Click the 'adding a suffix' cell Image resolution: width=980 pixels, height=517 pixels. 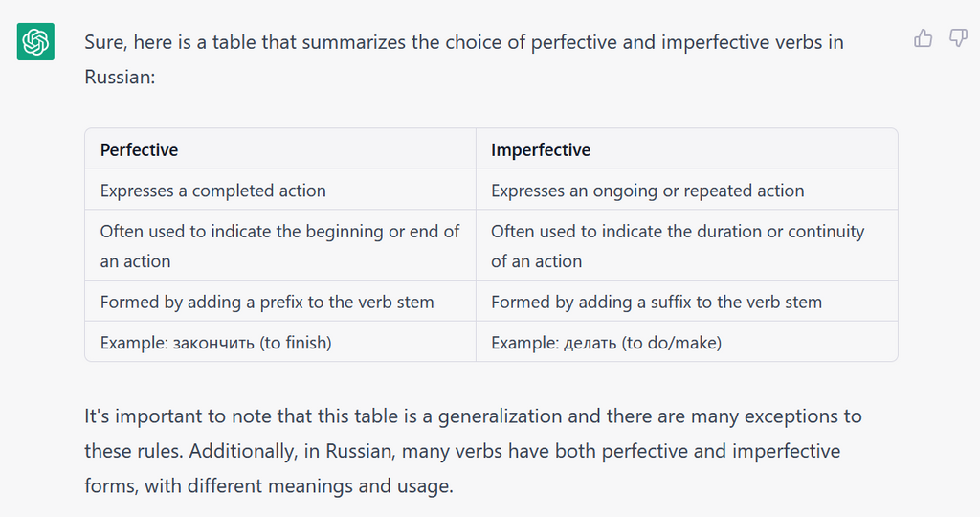657,302
